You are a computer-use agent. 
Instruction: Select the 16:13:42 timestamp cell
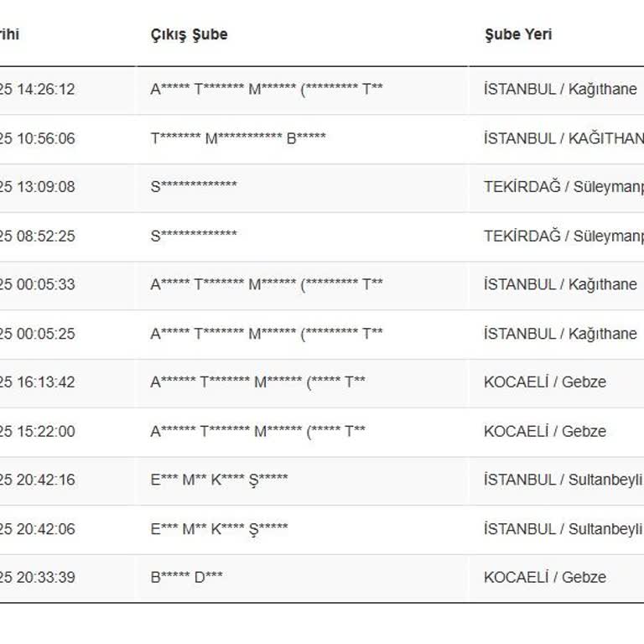[38, 382]
